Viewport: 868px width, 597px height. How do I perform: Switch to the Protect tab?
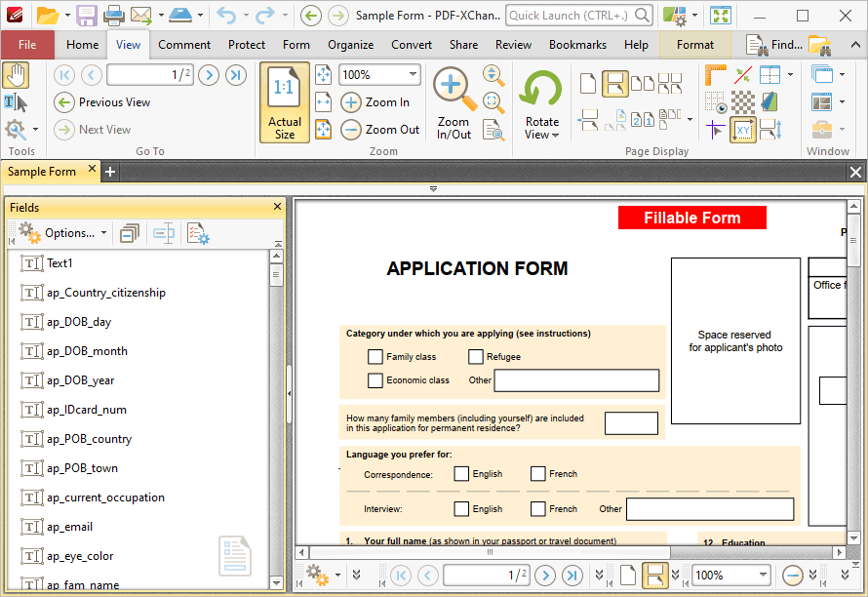point(247,45)
